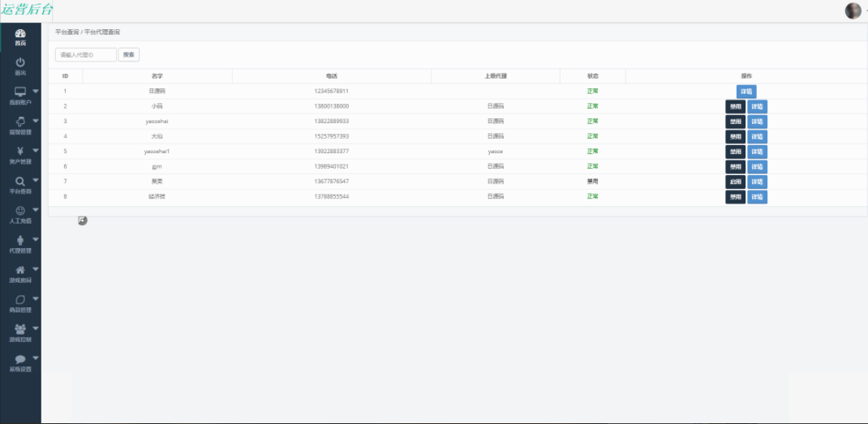Select phone number 12345678911
Viewport: 868px width, 424px height.
pyautogui.click(x=332, y=91)
